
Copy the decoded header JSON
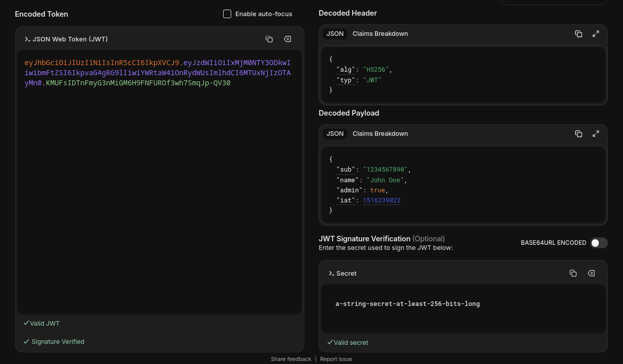point(579,34)
